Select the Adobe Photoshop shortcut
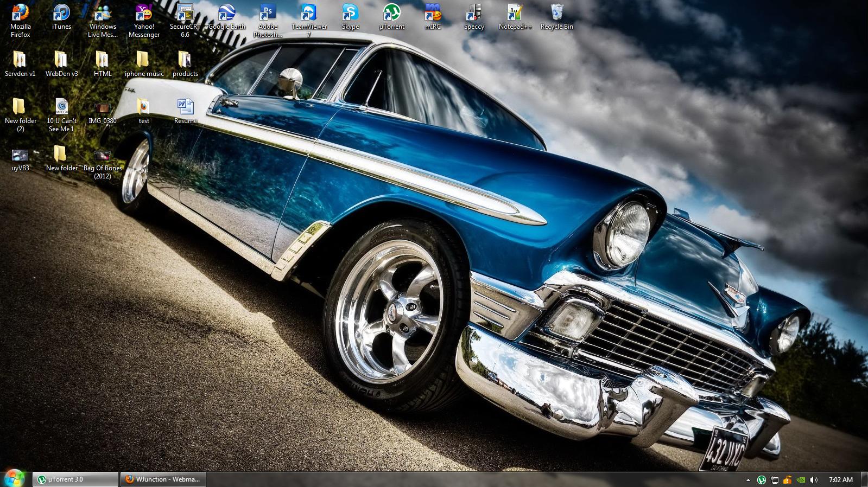This screenshot has width=868, height=487. coord(268,21)
